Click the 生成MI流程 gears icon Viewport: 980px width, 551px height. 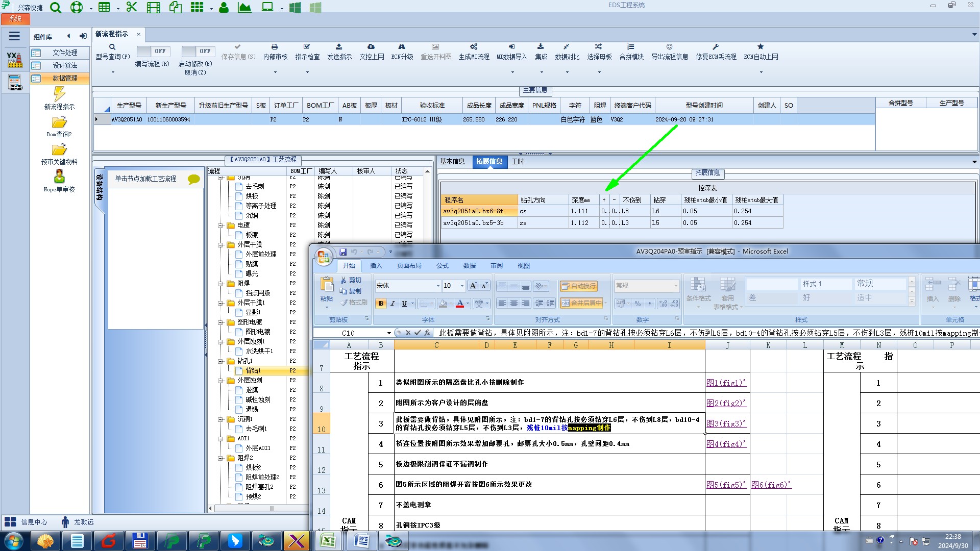[474, 47]
